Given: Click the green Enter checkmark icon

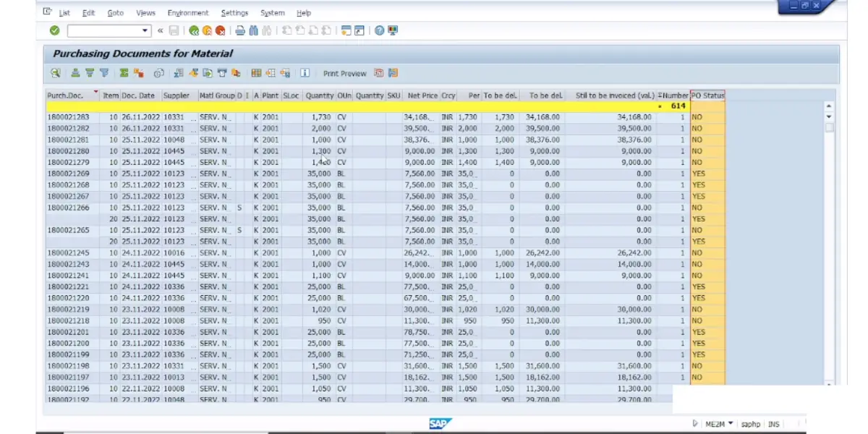Looking at the screenshot, I should (54, 30).
